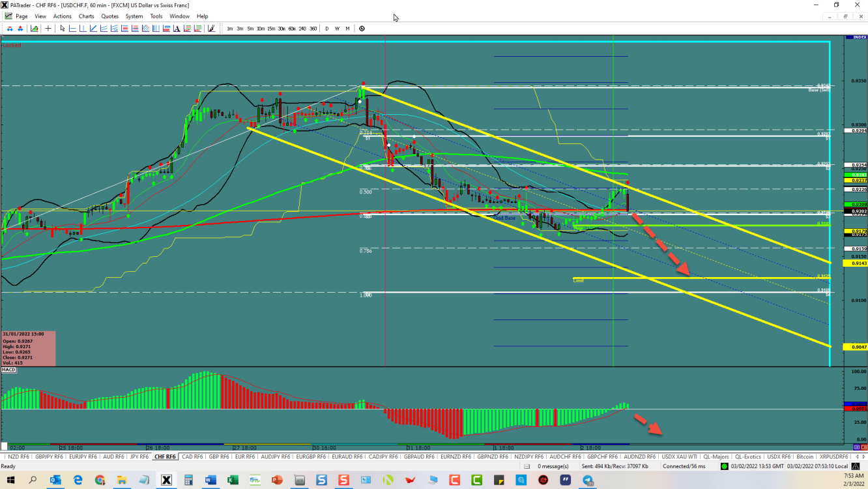Open the Charts menu
The height and width of the screenshot is (489, 868).
click(x=86, y=16)
